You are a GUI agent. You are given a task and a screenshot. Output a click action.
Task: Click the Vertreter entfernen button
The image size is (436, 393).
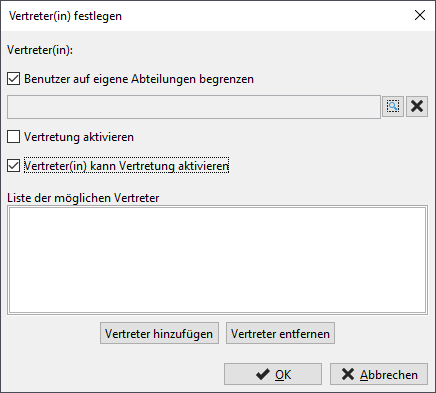(280, 333)
